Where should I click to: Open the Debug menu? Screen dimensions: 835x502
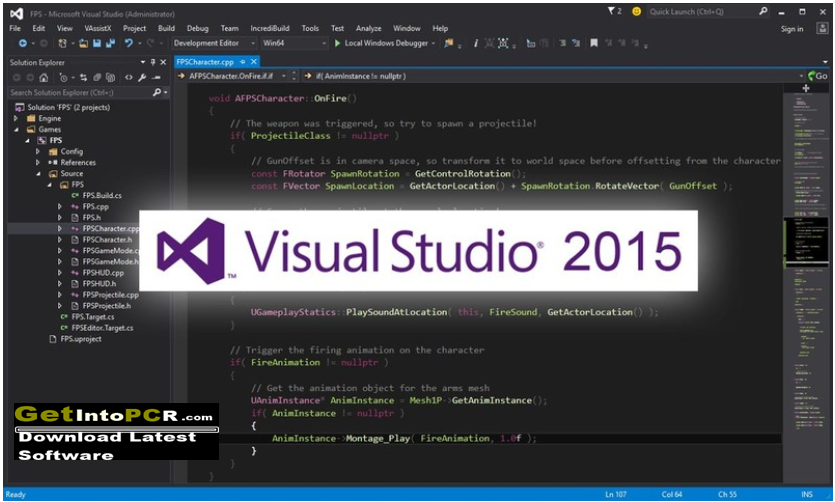coord(198,28)
